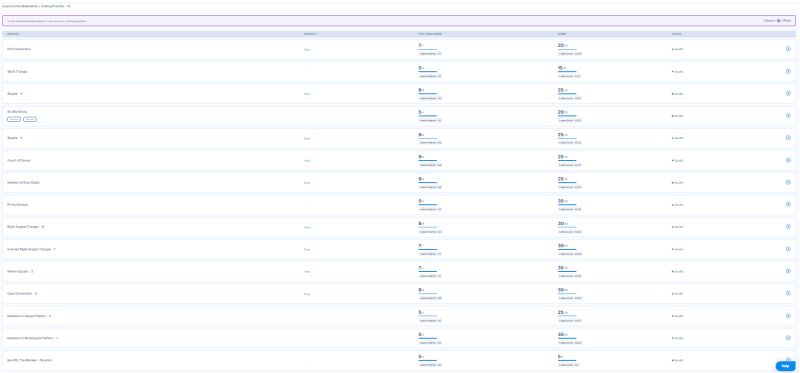Open the circular arrow icon in the first question row
The height and width of the screenshot is (373, 800).
click(788, 49)
